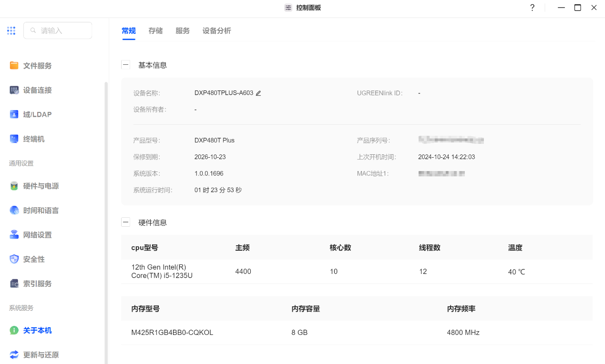This screenshot has height=364, width=605.
Task: Click the 文件服务 folder icon
Action: point(14,66)
